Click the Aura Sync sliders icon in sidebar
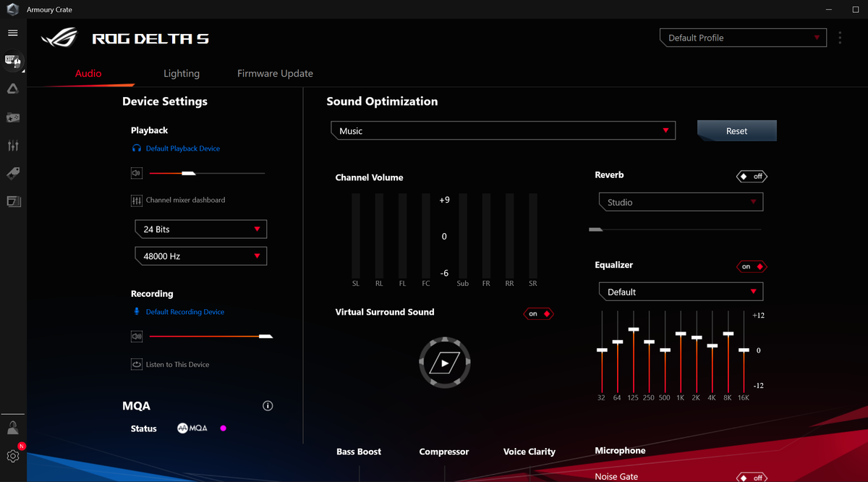The height and width of the screenshot is (482, 868). tap(12, 145)
